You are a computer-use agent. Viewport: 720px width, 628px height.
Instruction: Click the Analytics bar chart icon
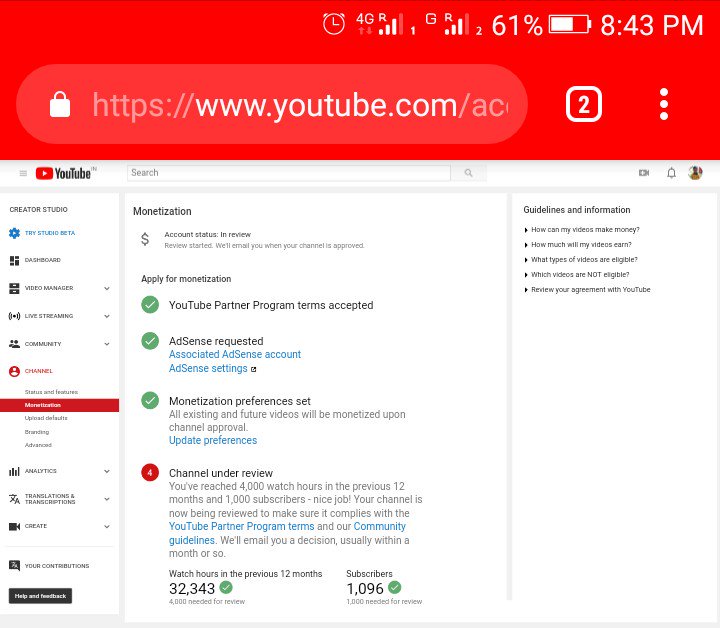click(x=14, y=471)
